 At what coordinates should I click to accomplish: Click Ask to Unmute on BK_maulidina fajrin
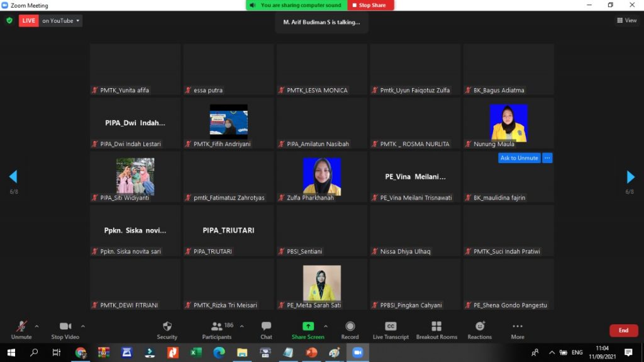click(519, 158)
